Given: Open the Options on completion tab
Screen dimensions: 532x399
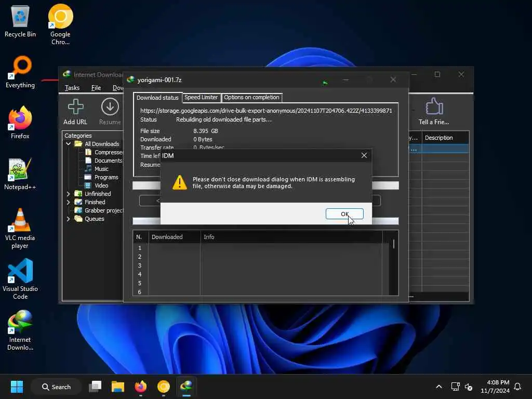Looking at the screenshot, I should point(251,97).
